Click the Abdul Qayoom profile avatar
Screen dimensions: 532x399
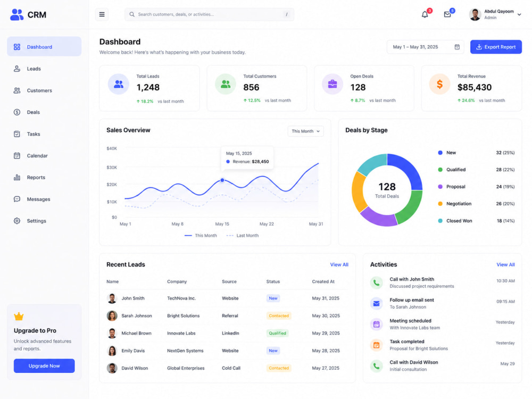click(475, 14)
